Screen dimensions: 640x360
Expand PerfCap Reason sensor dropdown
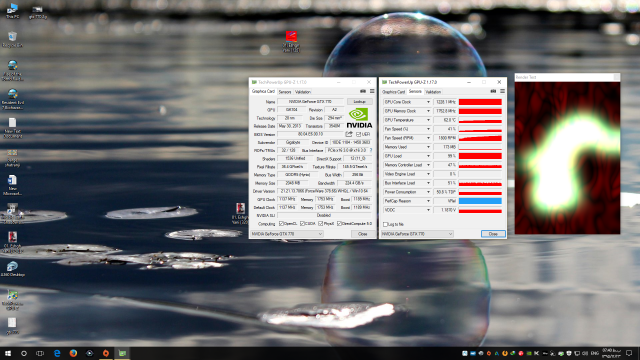pos(428,201)
